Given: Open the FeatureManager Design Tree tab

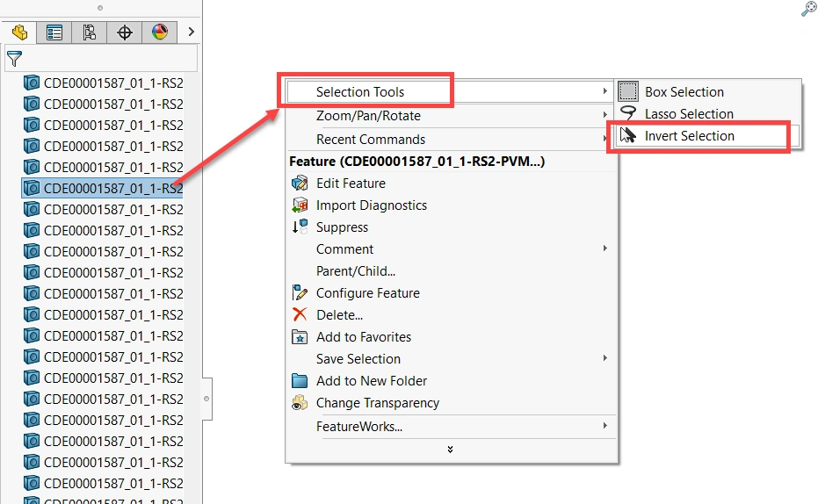Looking at the screenshot, I should (x=19, y=32).
